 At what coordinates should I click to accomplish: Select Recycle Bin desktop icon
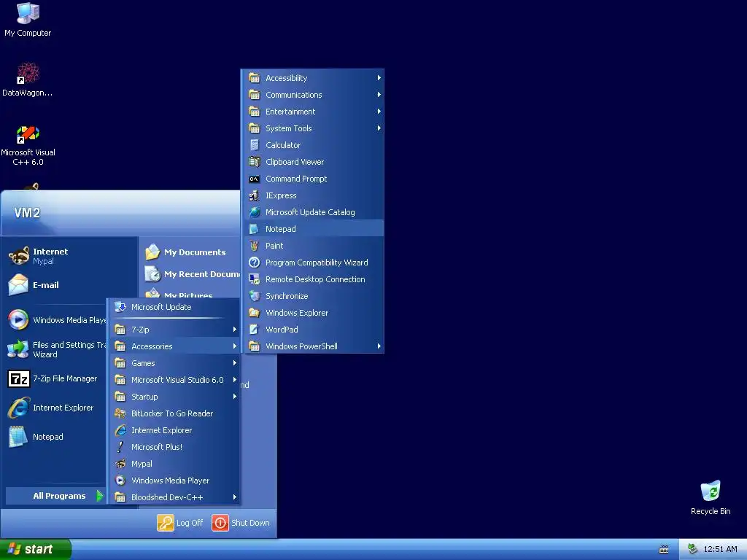coord(711,498)
